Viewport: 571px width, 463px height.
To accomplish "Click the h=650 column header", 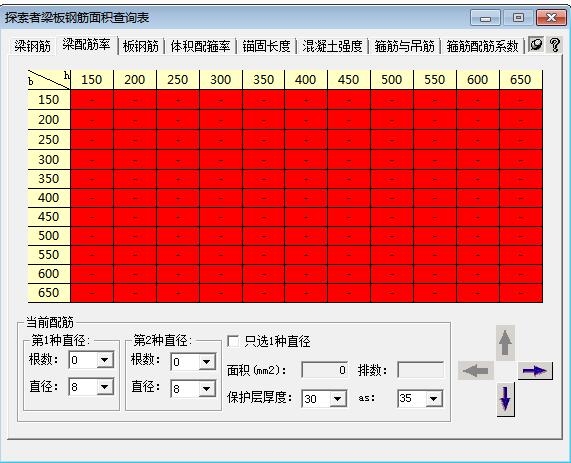I will point(521,79).
